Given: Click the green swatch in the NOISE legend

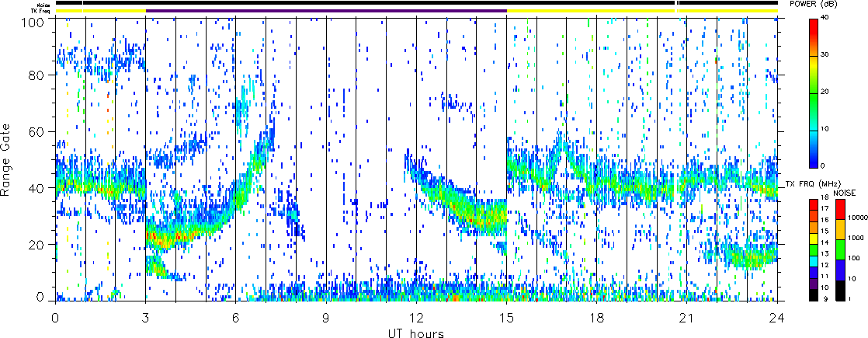Looking at the screenshot, I should [x=840, y=250].
